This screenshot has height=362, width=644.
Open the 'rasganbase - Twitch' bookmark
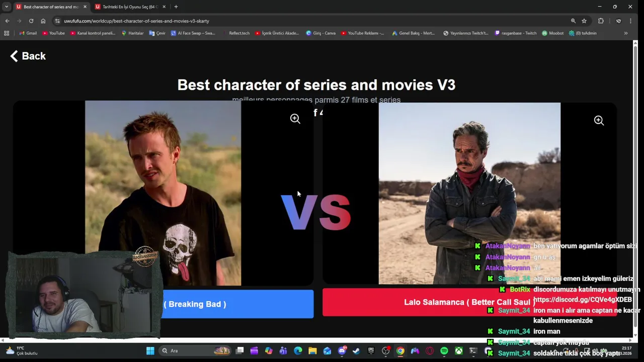pos(516,33)
